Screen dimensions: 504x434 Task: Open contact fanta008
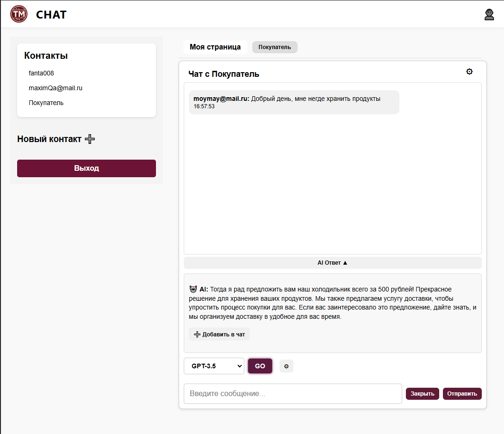tap(42, 73)
